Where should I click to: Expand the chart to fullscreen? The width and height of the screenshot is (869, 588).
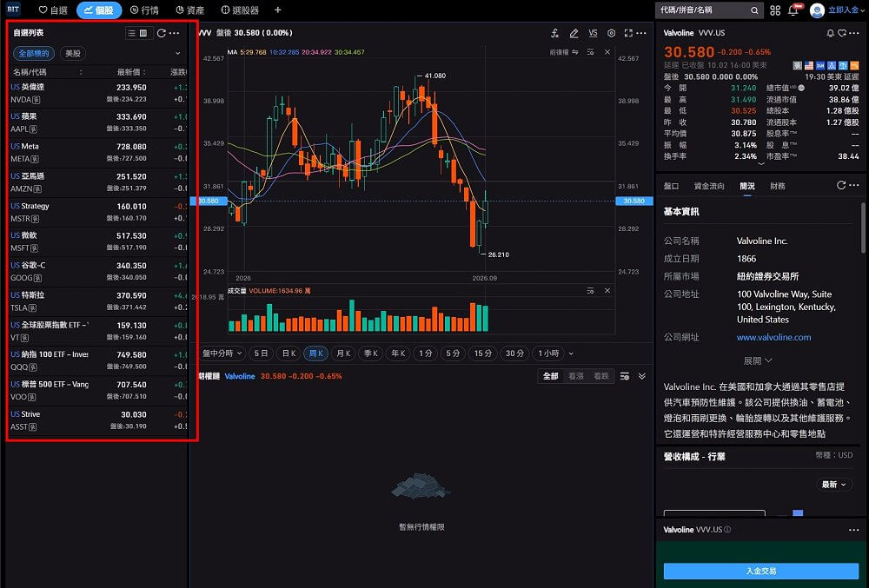point(628,33)
